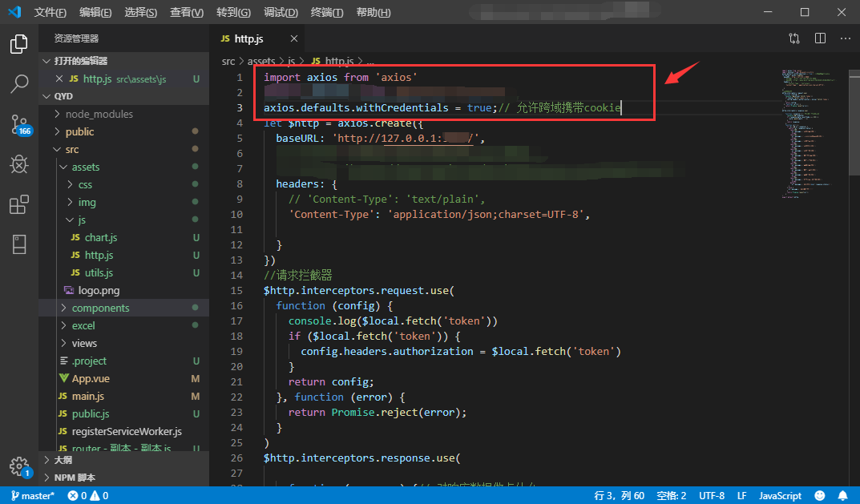This screenshot has height=504, width=860.
Task: Click the feedback smiley in status bar
Action: pos(819,496)
